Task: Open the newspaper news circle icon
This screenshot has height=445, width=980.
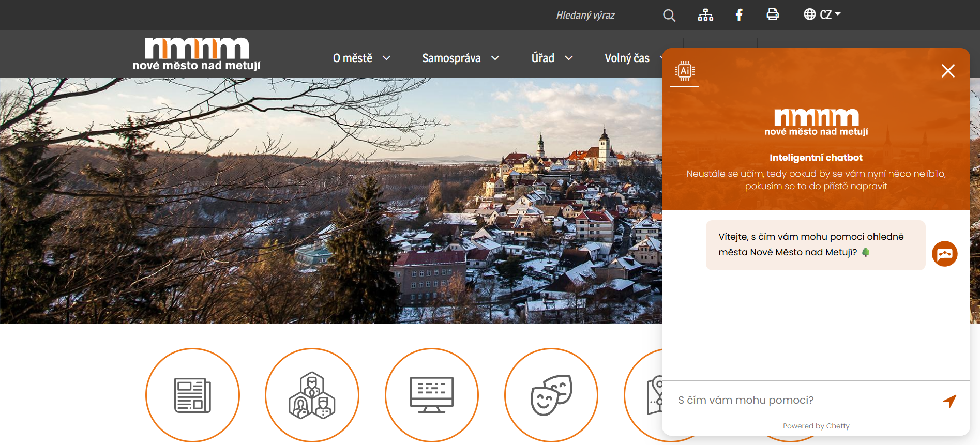Action: [192, 395]
